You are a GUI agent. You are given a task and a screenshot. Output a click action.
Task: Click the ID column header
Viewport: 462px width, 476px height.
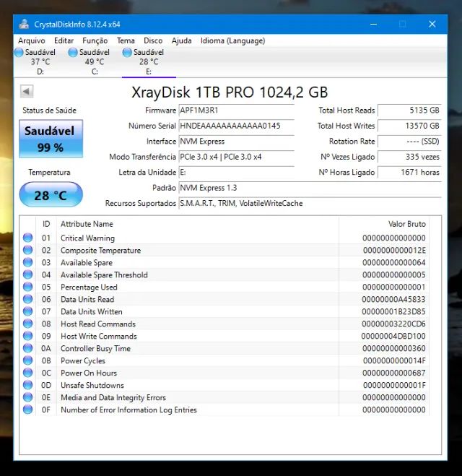(46, 224)
